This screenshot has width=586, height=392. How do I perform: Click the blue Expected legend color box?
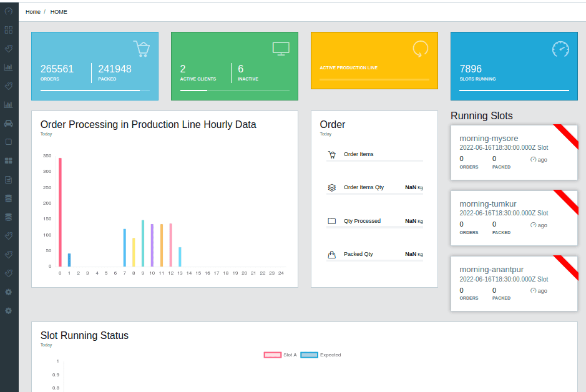309,355
